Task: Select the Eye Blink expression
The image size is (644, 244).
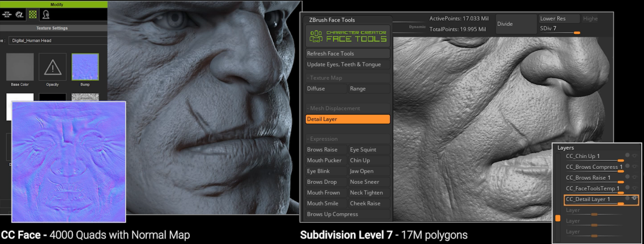Action: click(x=326, y=171)
